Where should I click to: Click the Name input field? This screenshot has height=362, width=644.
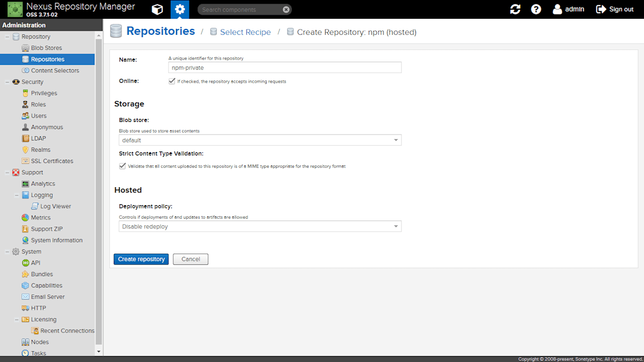[x=285, y=68]
